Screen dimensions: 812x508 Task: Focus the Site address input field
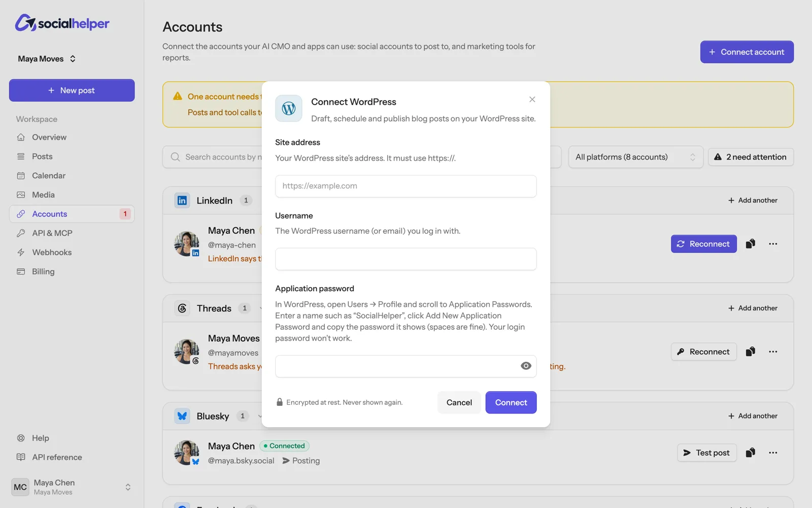(406, 186)
